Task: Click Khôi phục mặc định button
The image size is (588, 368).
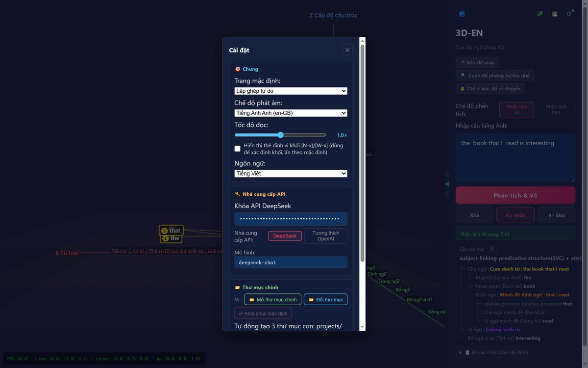Action: click(x=264, y=314)
